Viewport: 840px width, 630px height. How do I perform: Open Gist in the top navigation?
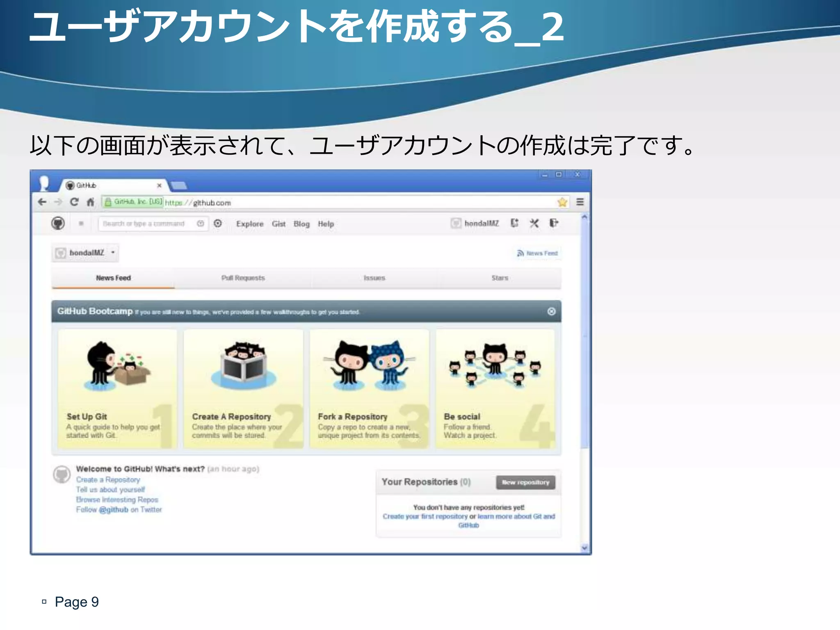pyautogui.click(x=278, y=224)
